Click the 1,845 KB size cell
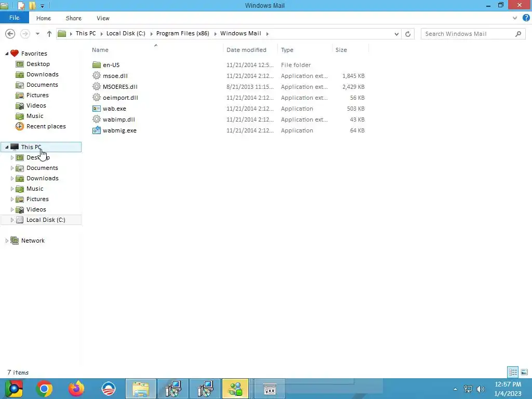 [353, 76]
